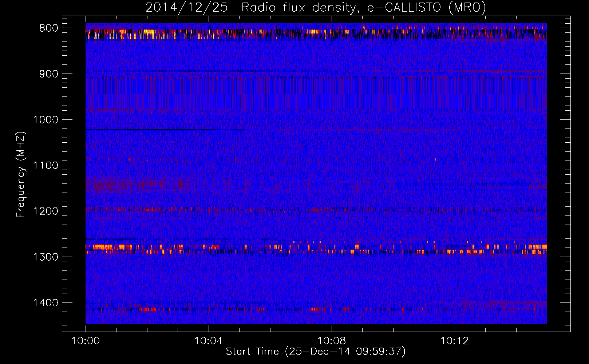Click the 'Frequency (MHZ)' axis label
Screen dimensions: 589x364
(21, 175)
